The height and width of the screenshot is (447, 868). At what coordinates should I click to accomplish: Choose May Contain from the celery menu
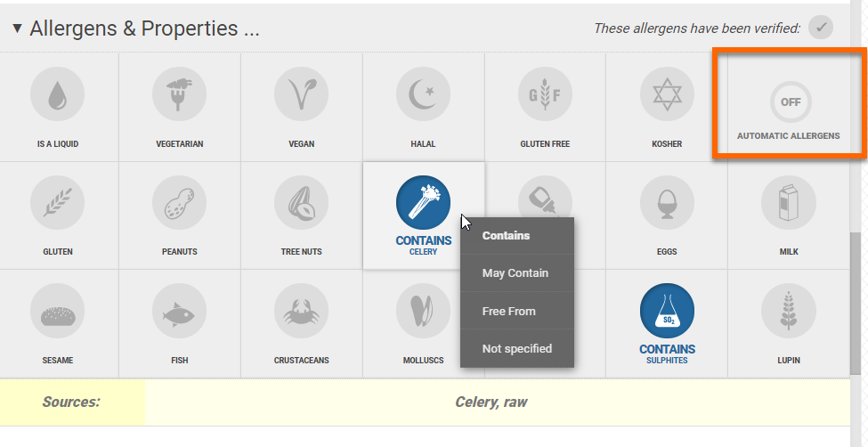point(515,273)
